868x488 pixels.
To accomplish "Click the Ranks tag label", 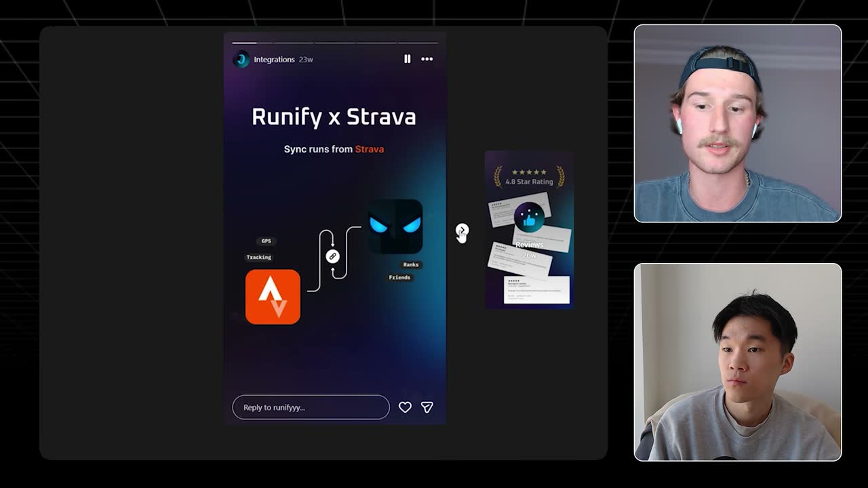I will click(x=411, y=264).
